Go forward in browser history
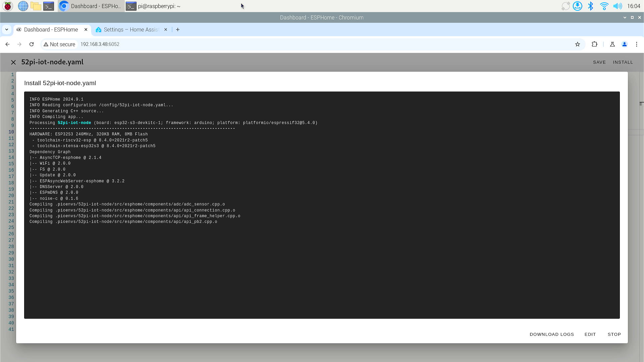The image size is (644, 362). click(x=19, y=44)
